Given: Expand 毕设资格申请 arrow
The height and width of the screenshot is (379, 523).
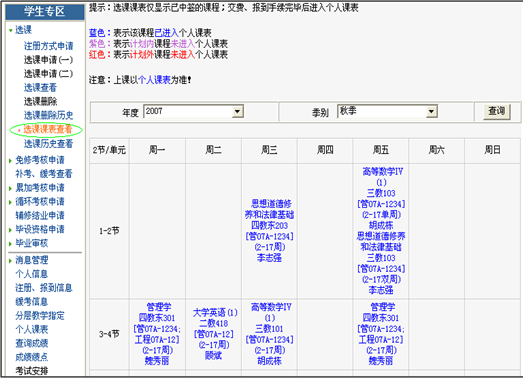Looking at the screenshot, I should pos(11,230).
